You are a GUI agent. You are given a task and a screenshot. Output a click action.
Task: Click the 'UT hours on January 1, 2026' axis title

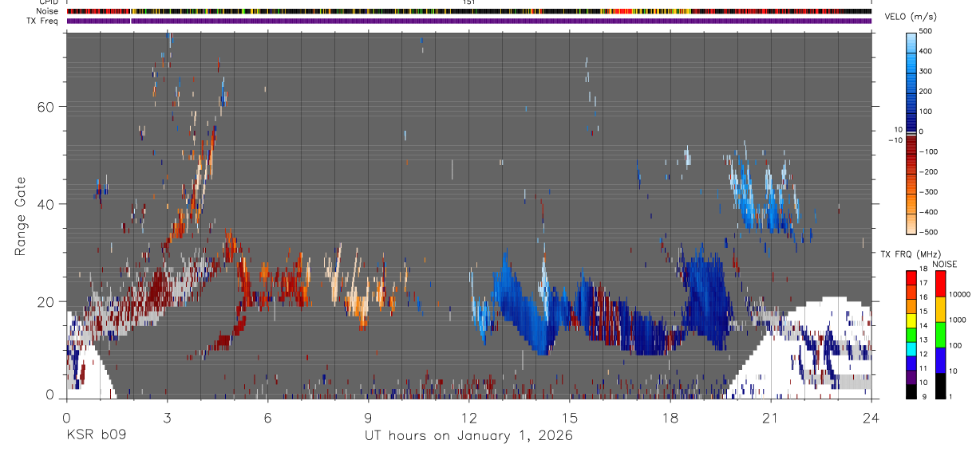tap(468, 436)
